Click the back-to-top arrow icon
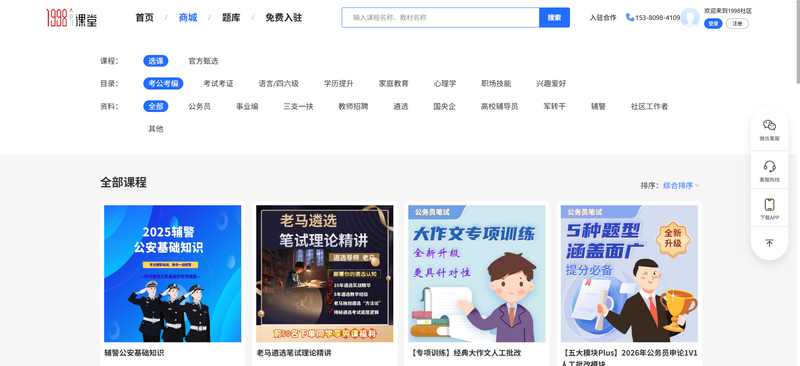The image size is (800, 366). 769,243
